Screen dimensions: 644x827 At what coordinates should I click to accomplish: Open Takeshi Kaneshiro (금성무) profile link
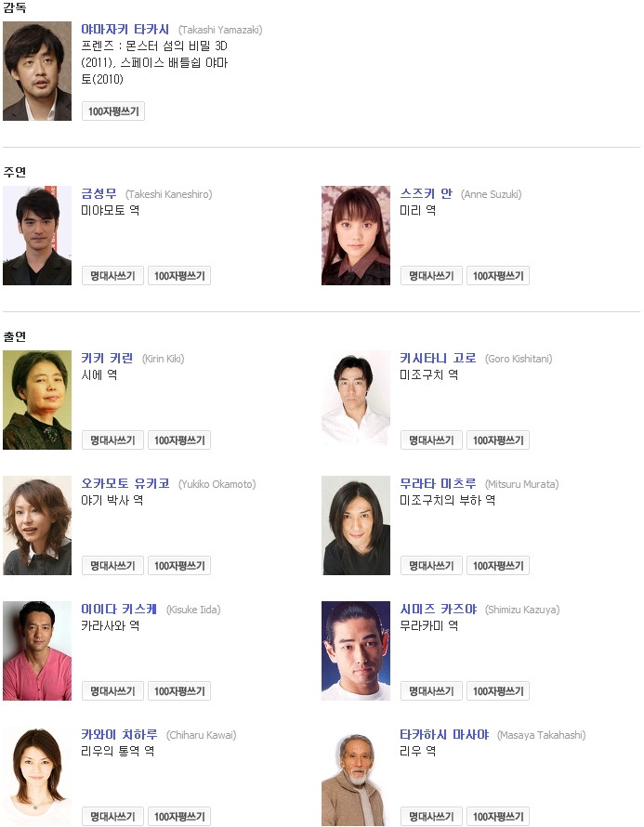(99, 193)
